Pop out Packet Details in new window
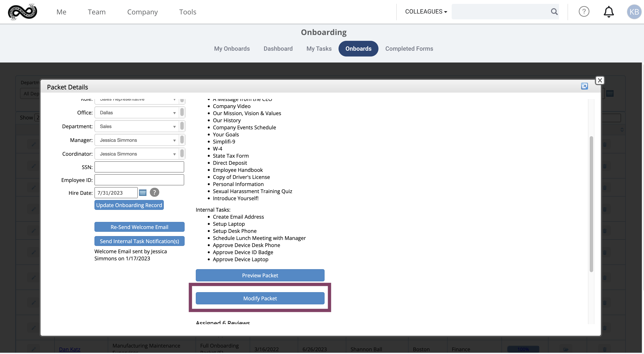 [x=584, y=86]
